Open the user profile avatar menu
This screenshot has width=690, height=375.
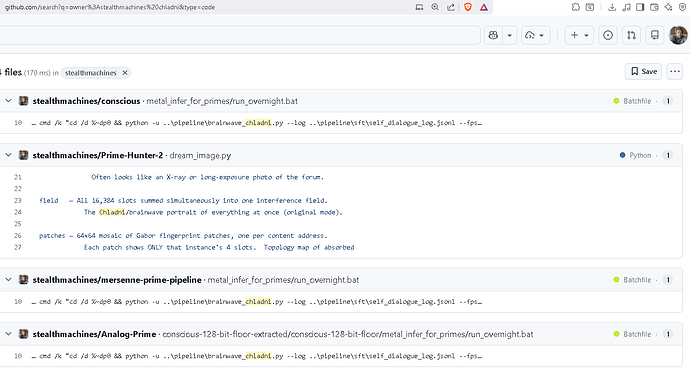coord(678,35)
